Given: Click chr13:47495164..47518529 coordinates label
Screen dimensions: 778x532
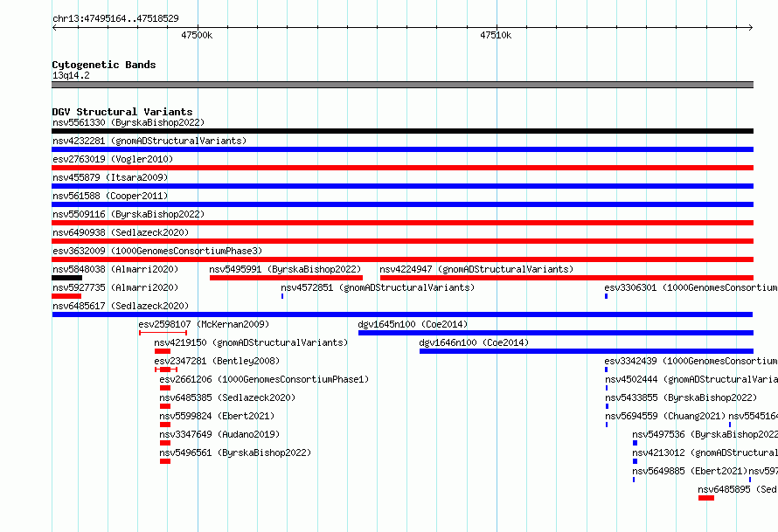Looking at the screenshot, I should point(115,18).
